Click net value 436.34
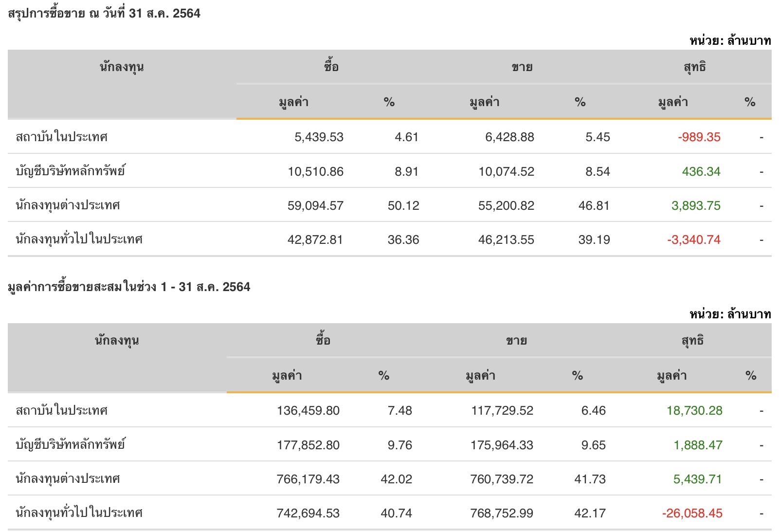Viewport: 779px width, 532px height. tap(701, 172)
